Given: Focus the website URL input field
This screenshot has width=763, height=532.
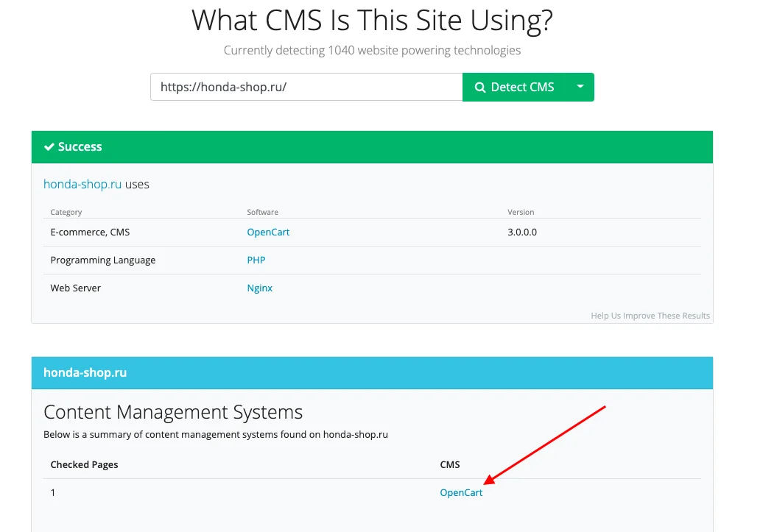Looking at the screenshot, I should (306, 87).
